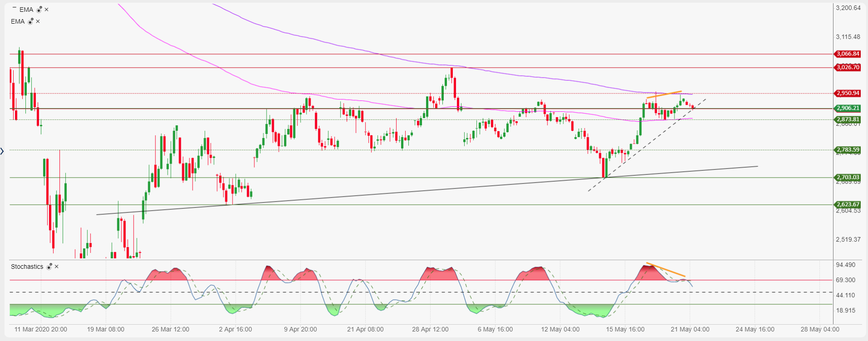Click the 24 May 16:00 time label
The image size is (868, 341).
pos(755,329)
